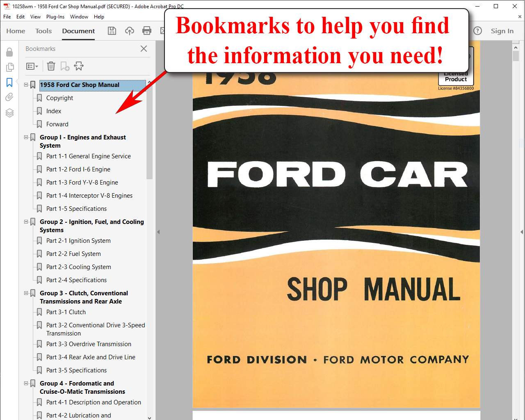Screen dimensions: 525x420
Task: Click the Save file icon in toolbar
Action: point(112,31)
